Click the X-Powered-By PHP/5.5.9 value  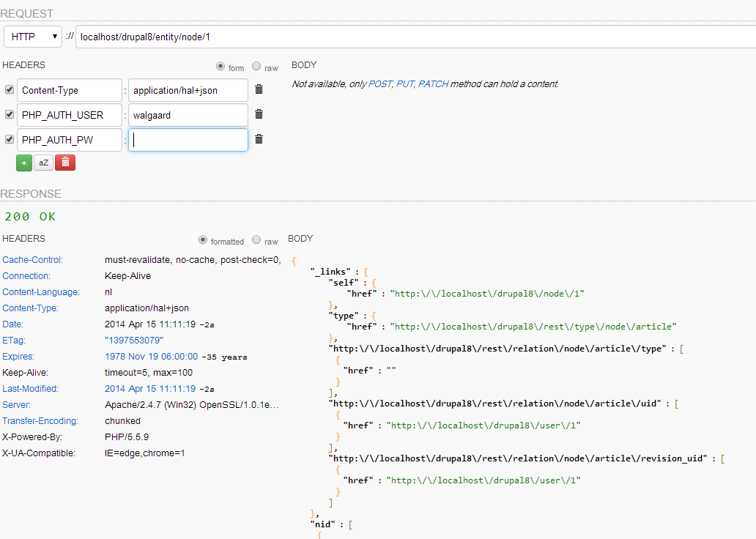tap(127, 437)
